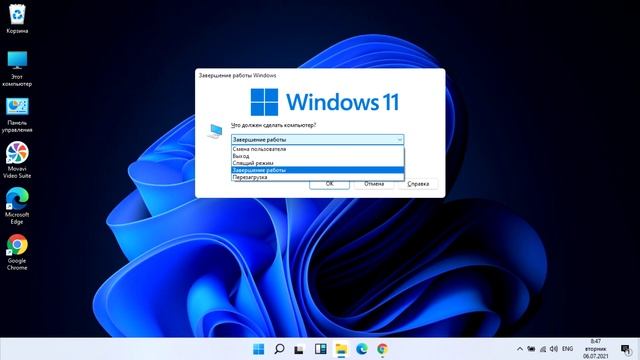Image resolution: width=640 pixels, height=360 pixels.
Task: Click the Справка button
Action: pos(418,184)
